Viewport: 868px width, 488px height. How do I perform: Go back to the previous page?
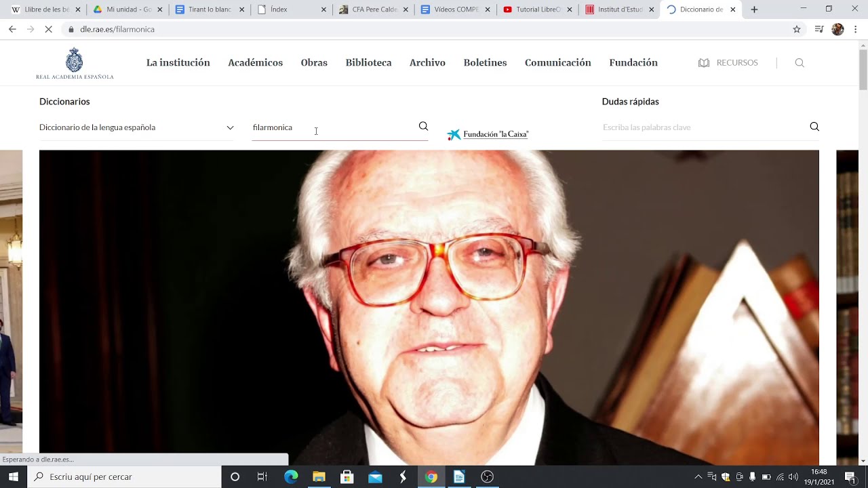tap(12, 29)
